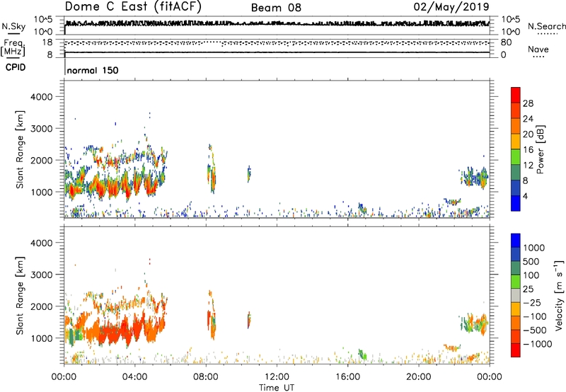Click the "N.Search" legend label
Screen dimensions: 566x392
click(x=546, y=26)
